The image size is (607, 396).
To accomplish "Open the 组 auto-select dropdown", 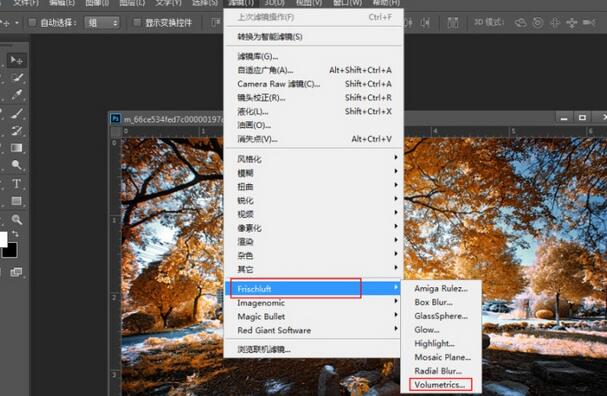I will [x=102, y=23].
